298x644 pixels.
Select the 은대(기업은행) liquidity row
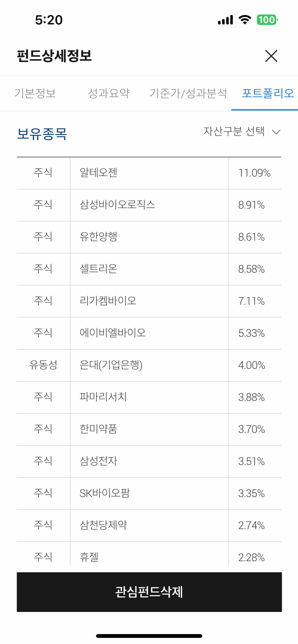tap(149, 365)
